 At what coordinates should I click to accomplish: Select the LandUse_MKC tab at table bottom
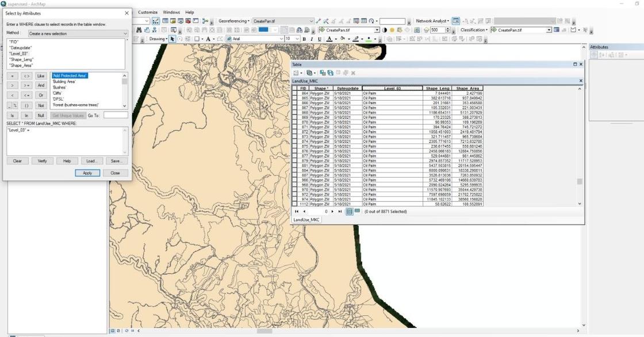[x=306, y=220]
